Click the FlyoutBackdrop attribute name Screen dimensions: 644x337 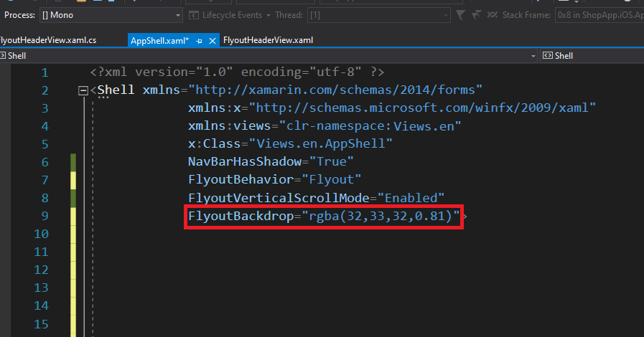(x=241, y=216)
